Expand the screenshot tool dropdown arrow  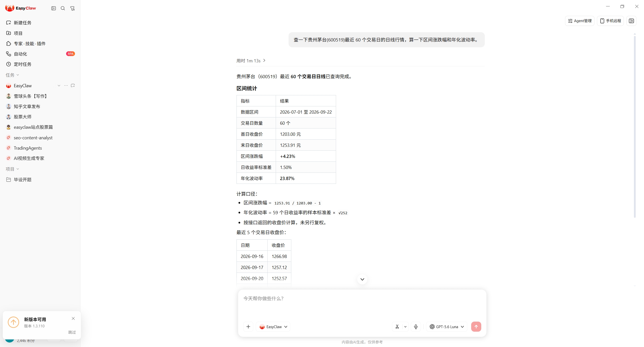click(405, 327)
